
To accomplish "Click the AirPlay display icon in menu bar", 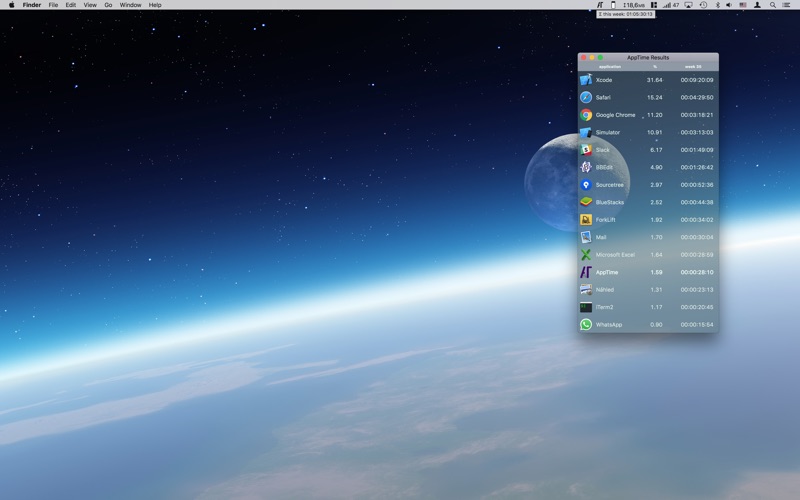I will coord(688,5).
